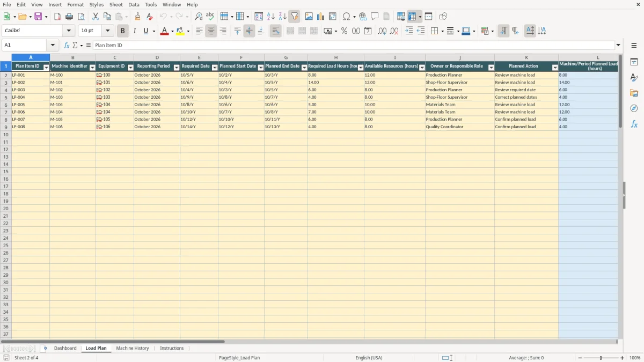Image resolution: width=644 pixels, height=362 pixels.
Task: Activate Clone Formatting paintbrush
Action: [138, 16]
